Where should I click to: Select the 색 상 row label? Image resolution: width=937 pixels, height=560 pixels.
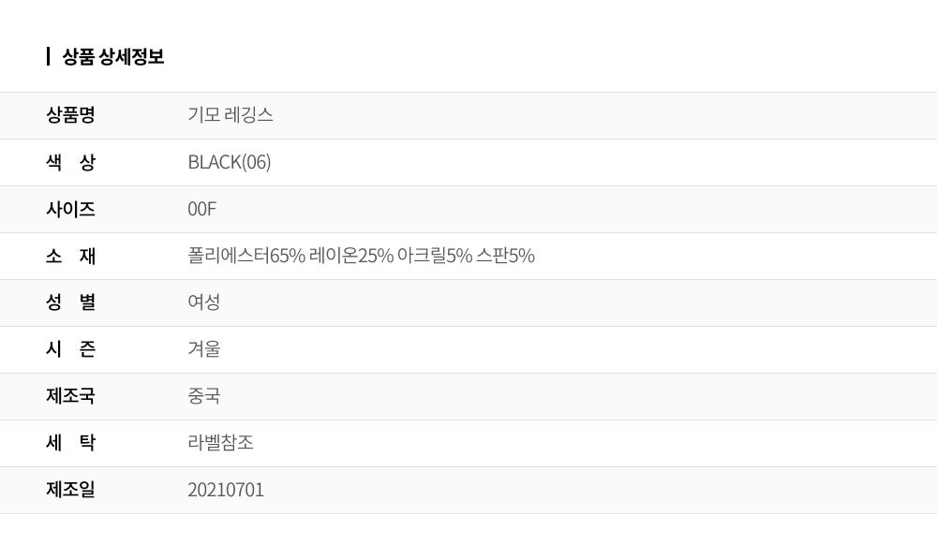tap(70, 162)
